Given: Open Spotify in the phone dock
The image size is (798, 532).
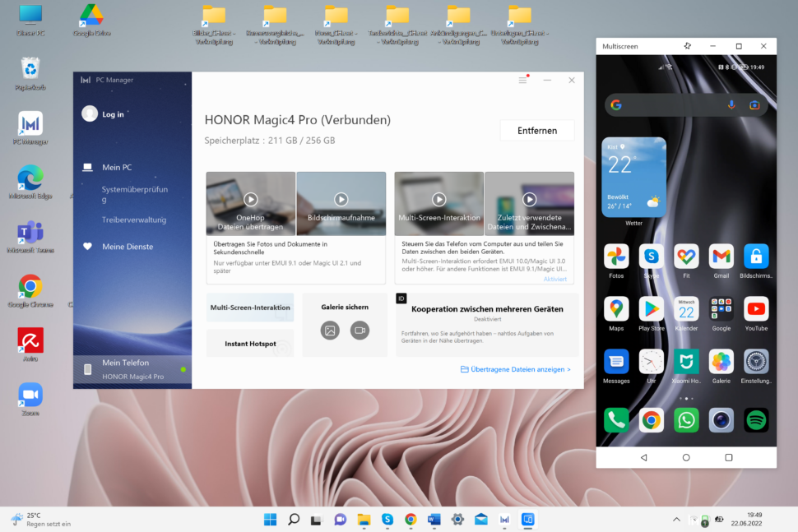Looking at the screenshot, I should click(x=756, y=420).
